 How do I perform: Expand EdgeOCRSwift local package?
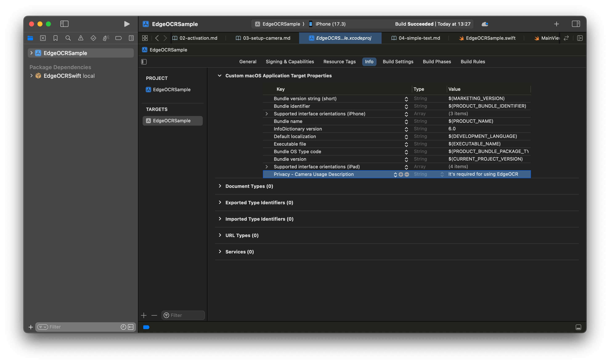[x=31, y=76]
